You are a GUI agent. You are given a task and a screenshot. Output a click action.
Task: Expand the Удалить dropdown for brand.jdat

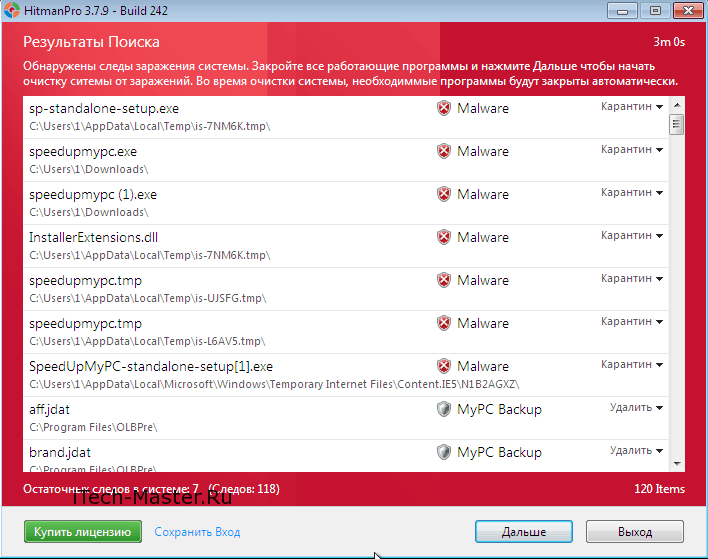coord(637,450)
